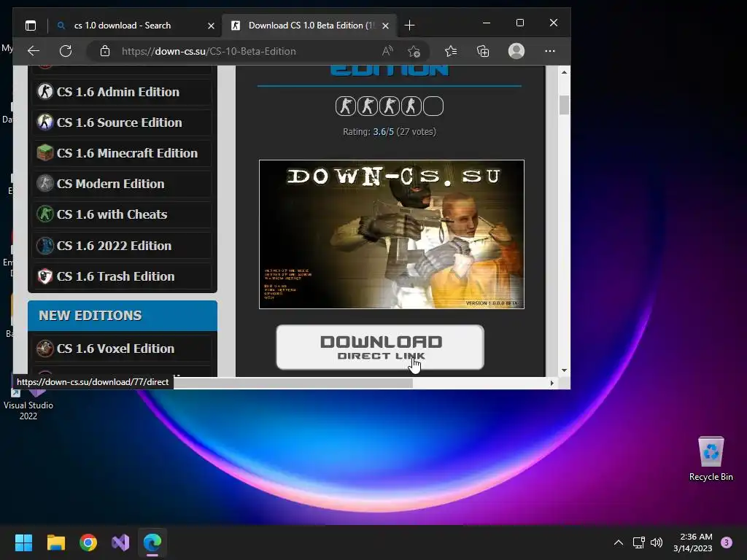This screenshot has width=747, height=560.
Task: Click the NEW EDITIONS section header
Action: pos(123,315)
